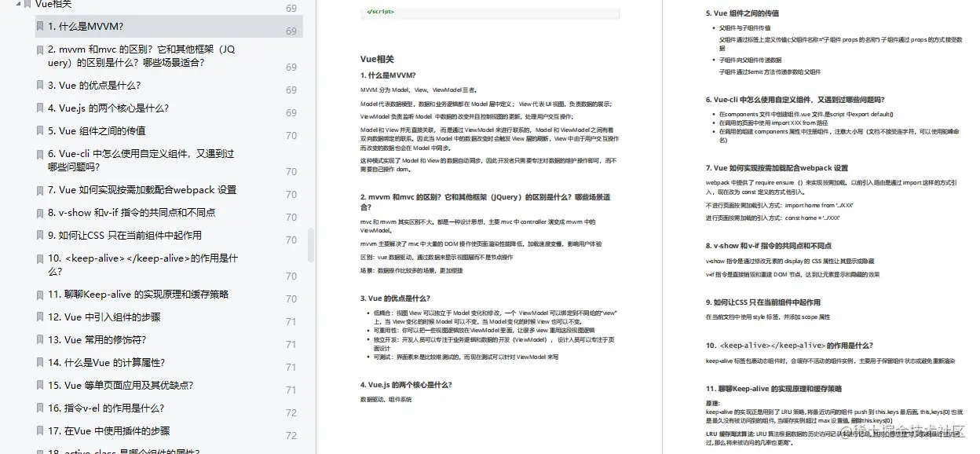Click bookmark icon beside 8. v-show 和v-if
The height and width of the screenshot is (454, 980).
click(40, 213)
